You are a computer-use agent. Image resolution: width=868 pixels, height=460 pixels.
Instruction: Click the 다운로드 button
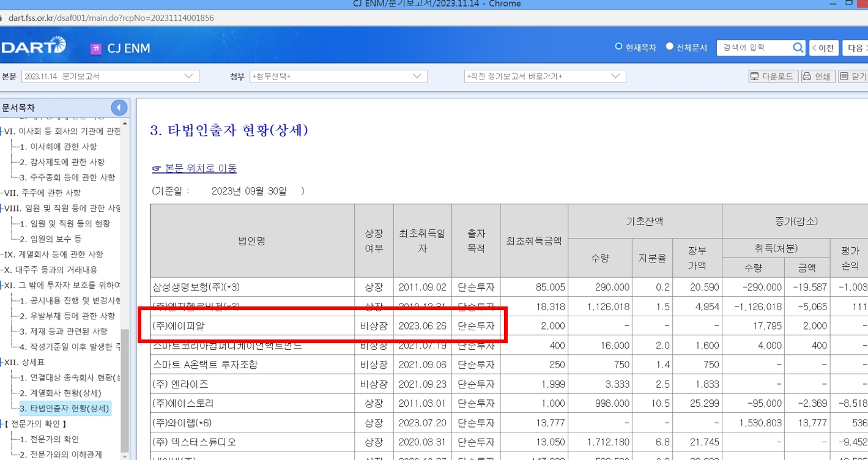coord(773,76)
